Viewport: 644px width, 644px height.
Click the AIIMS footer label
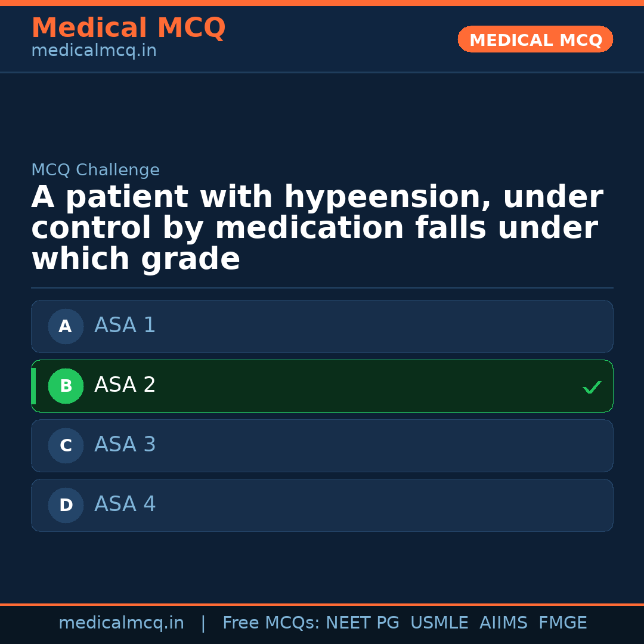tap(503, 623)
